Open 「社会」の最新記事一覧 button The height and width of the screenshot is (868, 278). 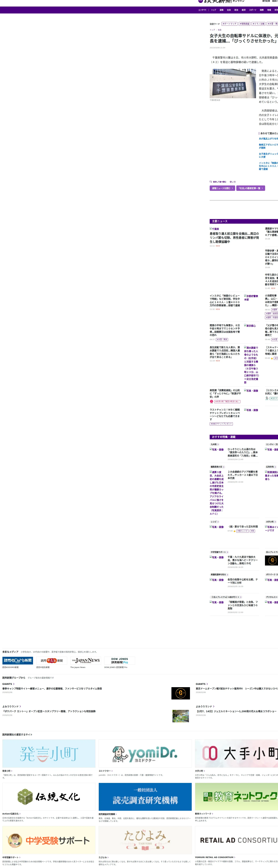tap(250, 188)
